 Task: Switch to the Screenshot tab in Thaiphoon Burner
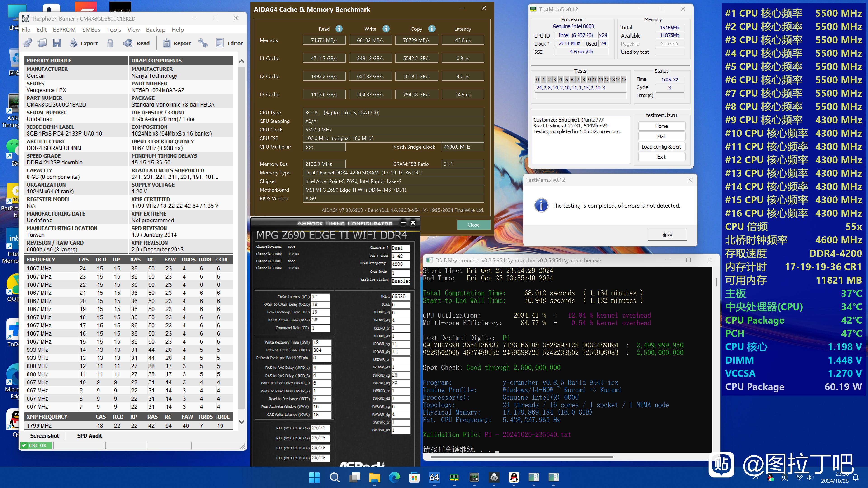coord(45,435)
